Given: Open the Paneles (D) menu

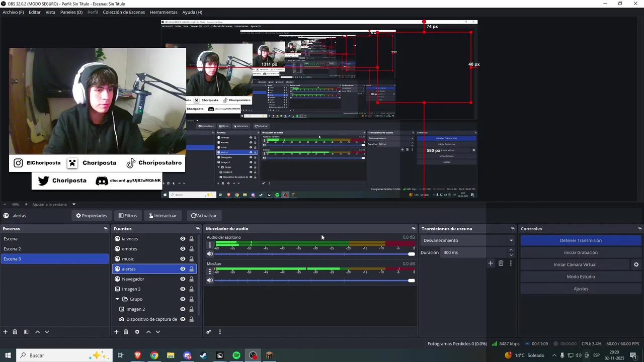Looking at the screenshot, I should pos(71,12).
